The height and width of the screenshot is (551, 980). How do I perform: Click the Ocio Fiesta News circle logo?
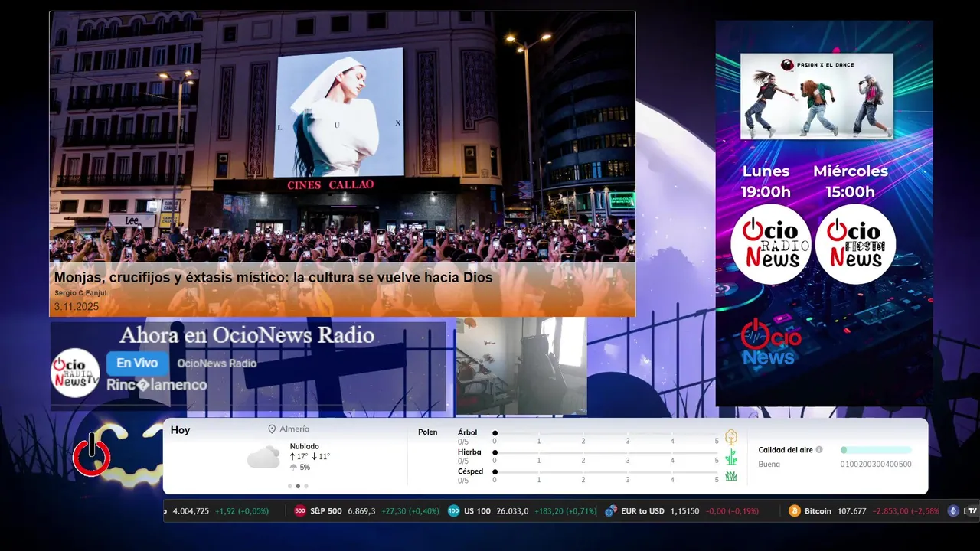[855, 244]
